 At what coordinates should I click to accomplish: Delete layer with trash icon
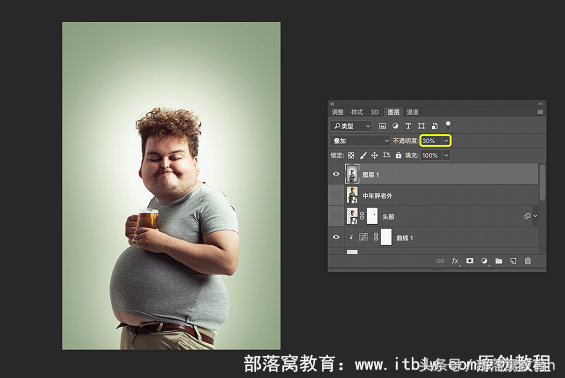[x=528, y=261]
